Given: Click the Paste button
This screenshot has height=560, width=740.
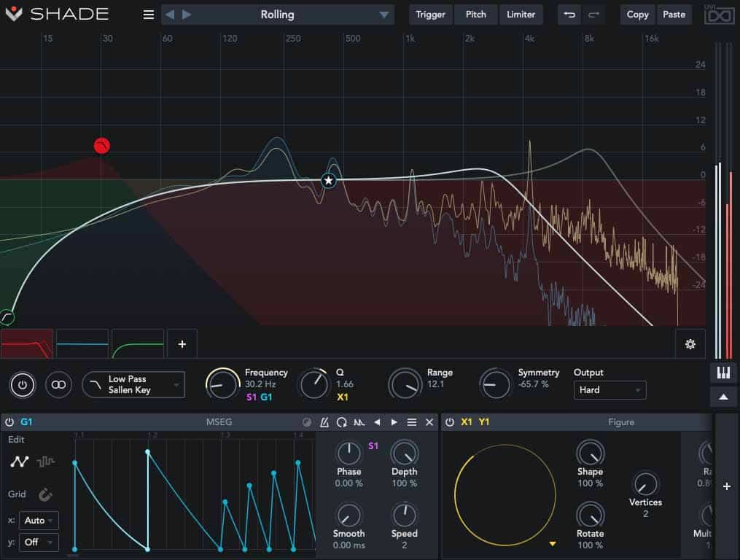Looking at the screenshot, I should tap(674, 15).
